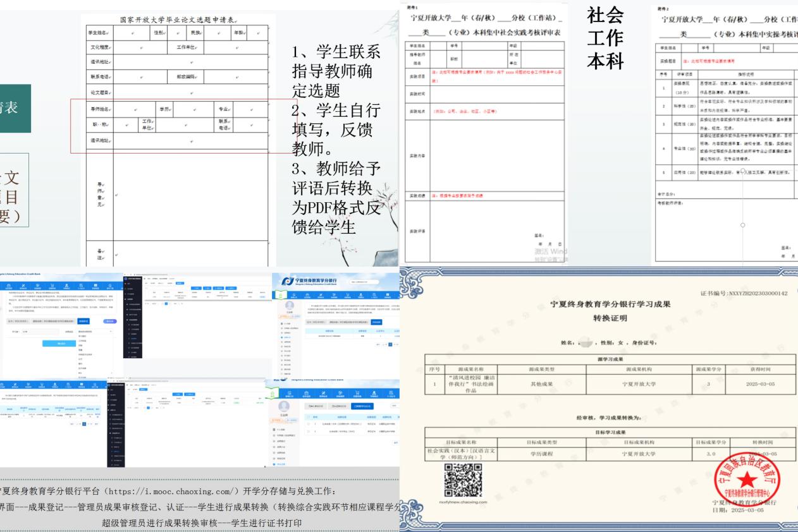Click the shopping cart icon in the top-right credit bank screenshot
The height and width of the screenshot is (532, 798).
click(x=347, y=296)
